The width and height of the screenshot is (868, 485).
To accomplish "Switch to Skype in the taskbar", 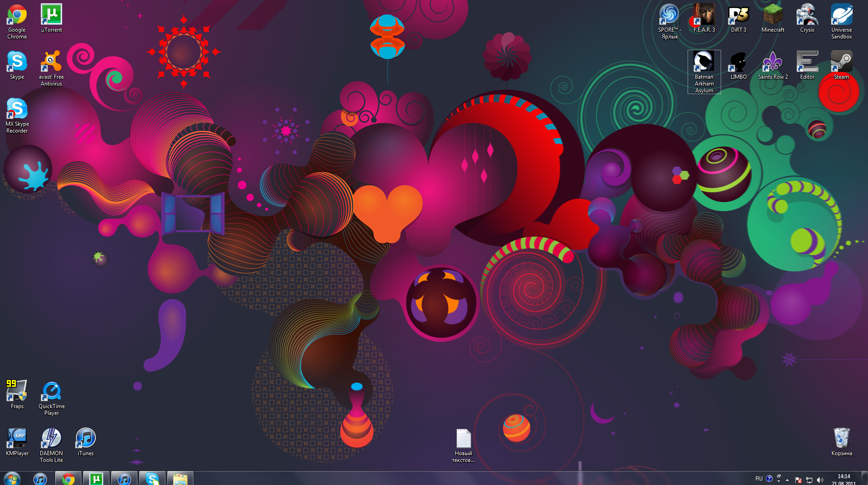I will pyautogui.click(x=152, y=478).
